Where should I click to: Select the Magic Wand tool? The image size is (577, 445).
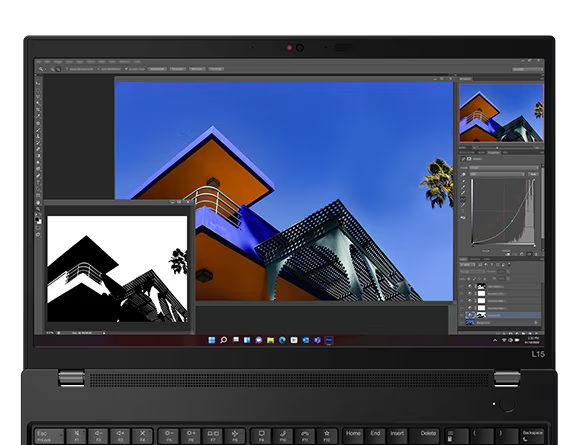[38, 103]
